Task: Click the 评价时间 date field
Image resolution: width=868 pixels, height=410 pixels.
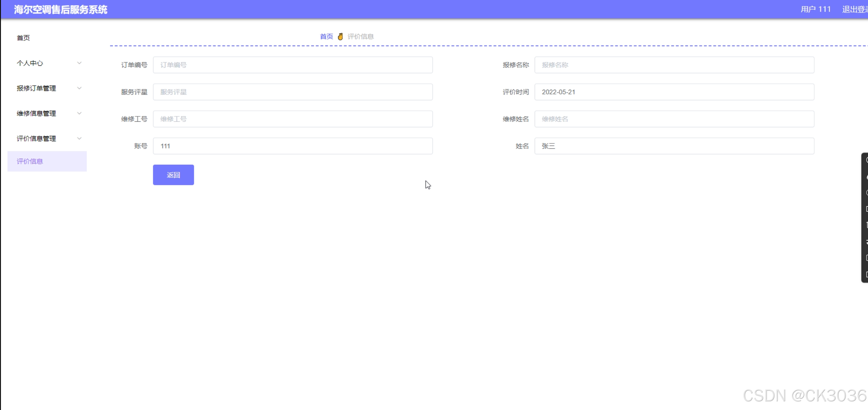Action: [674, 92]
